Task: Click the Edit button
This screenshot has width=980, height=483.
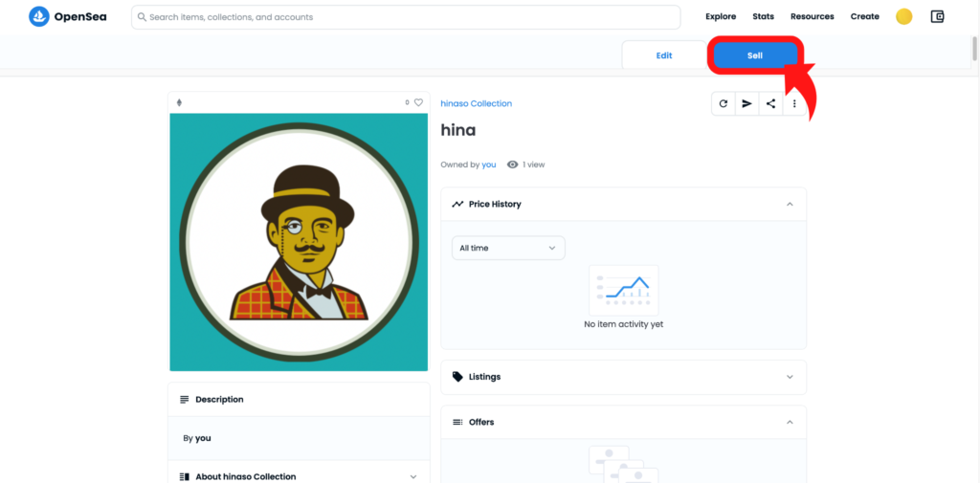Action: (664, 55)
